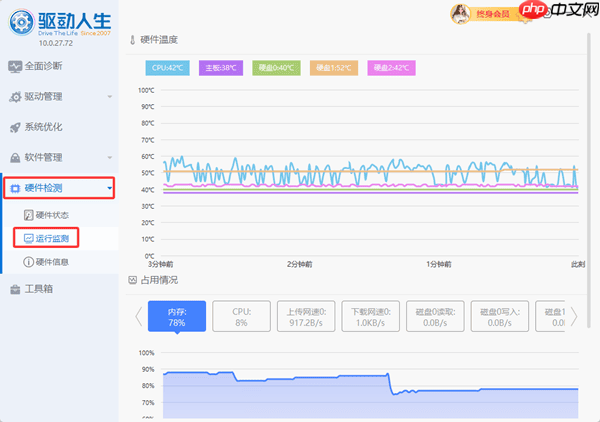Click the 硬件信息 info icon
Screen dimensions: 600x422
(x=28, y=262)
